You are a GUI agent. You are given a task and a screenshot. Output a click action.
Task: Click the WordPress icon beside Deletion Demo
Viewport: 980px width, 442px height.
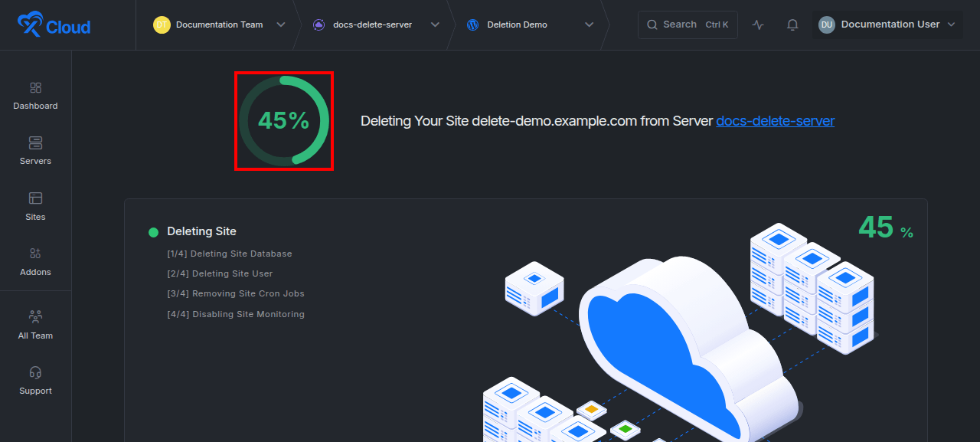click(472, 25)
